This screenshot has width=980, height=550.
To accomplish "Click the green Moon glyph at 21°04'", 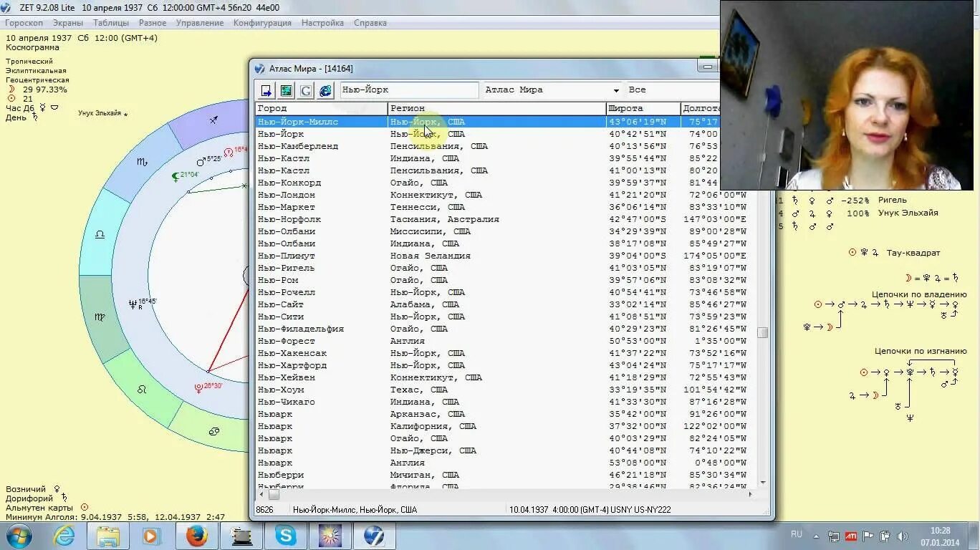I will (176, 176).
